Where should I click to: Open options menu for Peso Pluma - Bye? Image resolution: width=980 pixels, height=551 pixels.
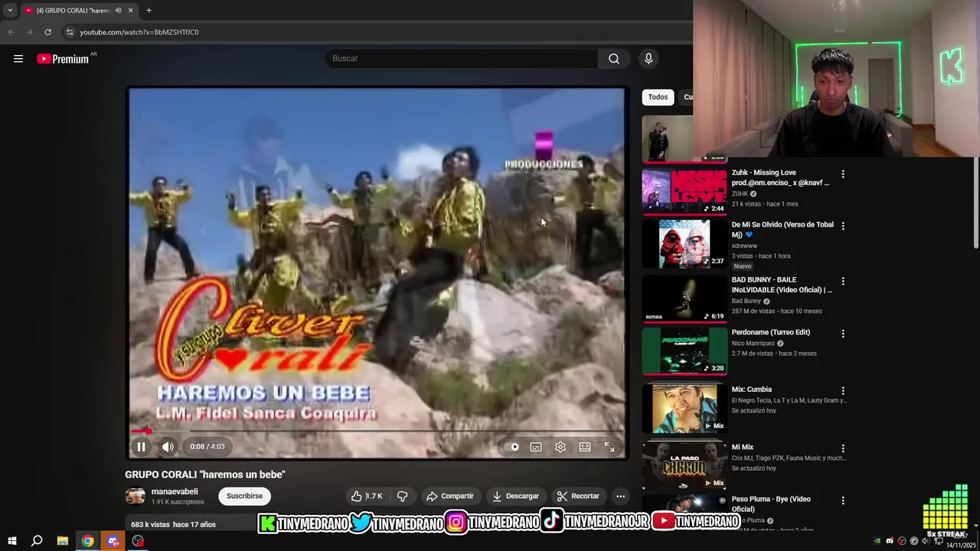tap(843, 500)
